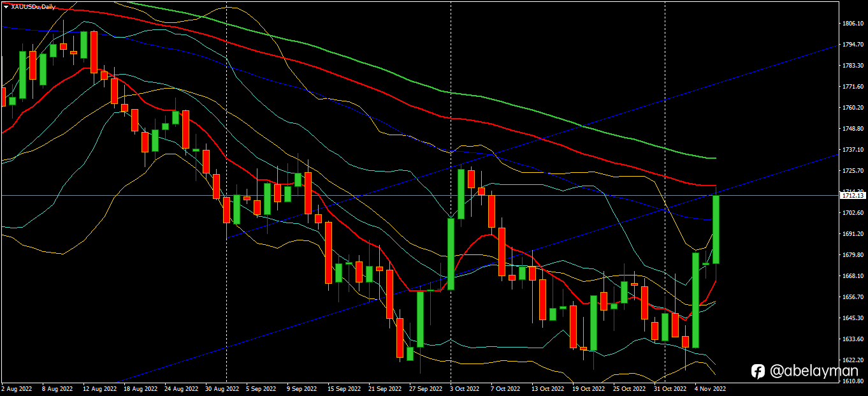
Task: Click the 2 Aug 2022 date label
Action: pyautogui.click(x=17, y=388)
